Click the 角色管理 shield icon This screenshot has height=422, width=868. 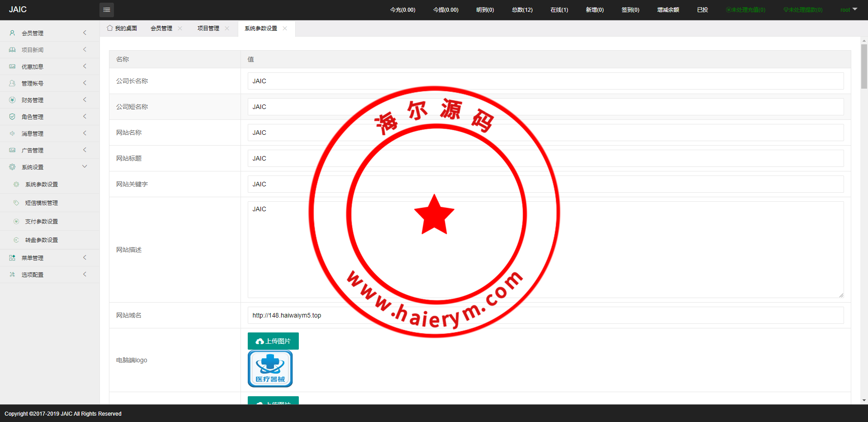12,117
